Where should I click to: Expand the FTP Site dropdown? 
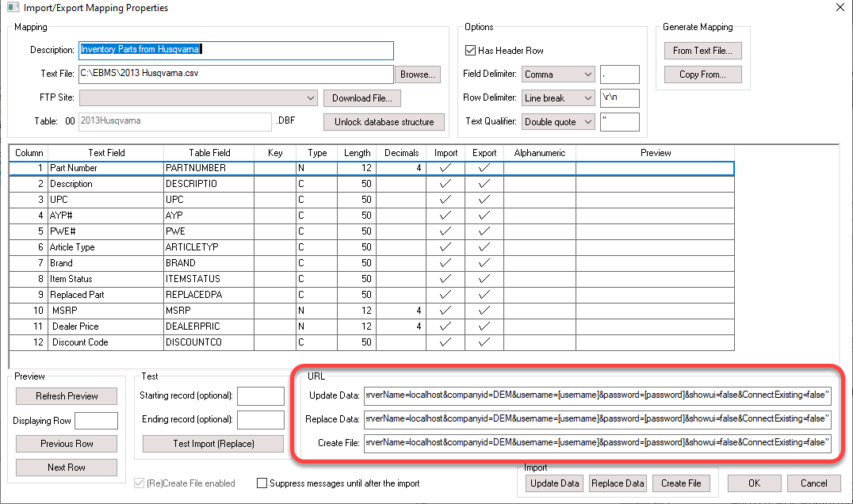coord(310,98)
